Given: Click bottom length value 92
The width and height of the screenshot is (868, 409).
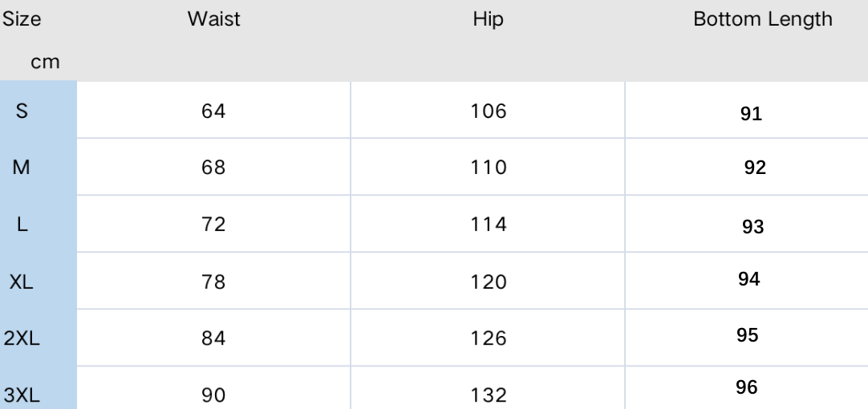Looking at the screenshot, I should 755,167.
